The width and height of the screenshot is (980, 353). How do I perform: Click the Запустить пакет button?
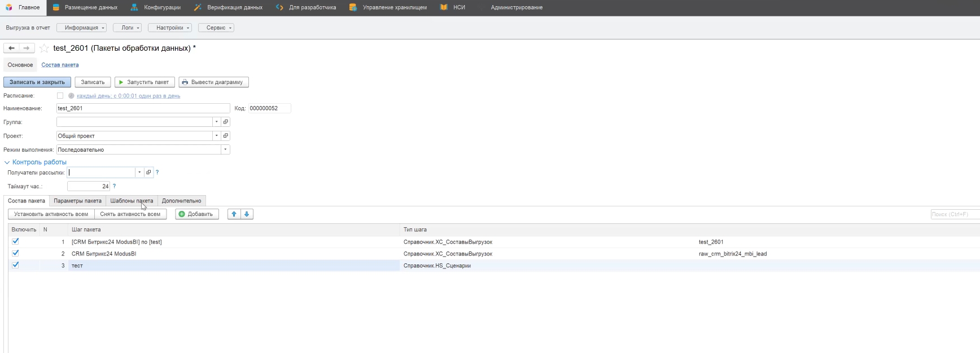[145, 82]
